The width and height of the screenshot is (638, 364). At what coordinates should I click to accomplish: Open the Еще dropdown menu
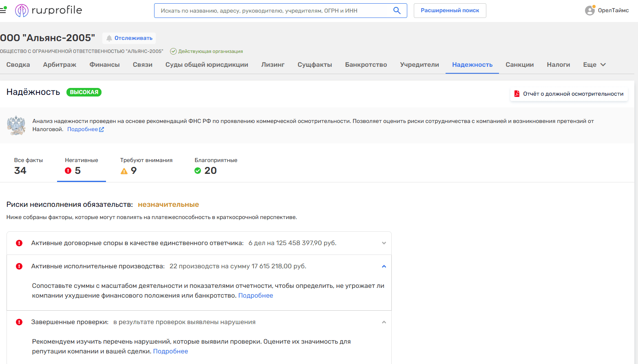pos(594,65)
